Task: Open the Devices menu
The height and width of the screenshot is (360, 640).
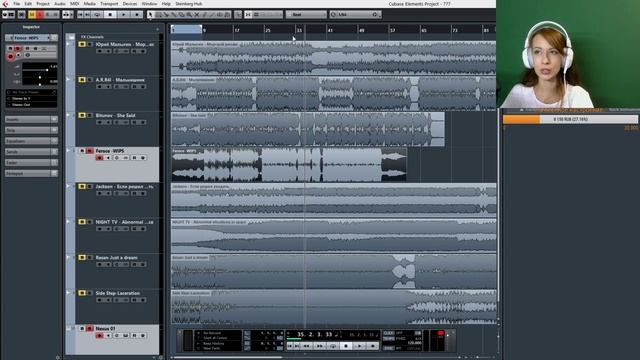Action: pyautogui.click(x=130, y=4)
